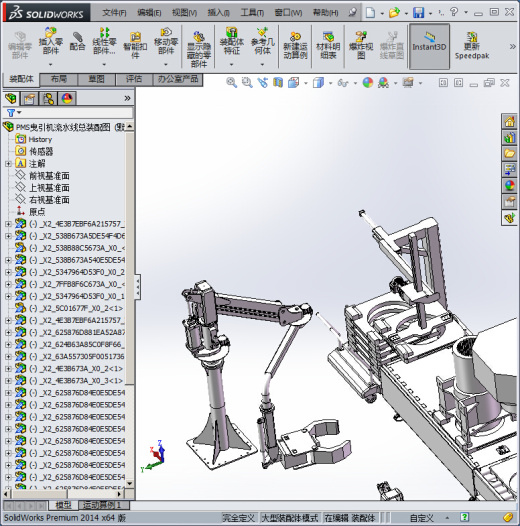Click the zoom to fit magnifier icon
The width and height of the screenshot is (520, 526).
pyautogui.click(x=231, y=83)
